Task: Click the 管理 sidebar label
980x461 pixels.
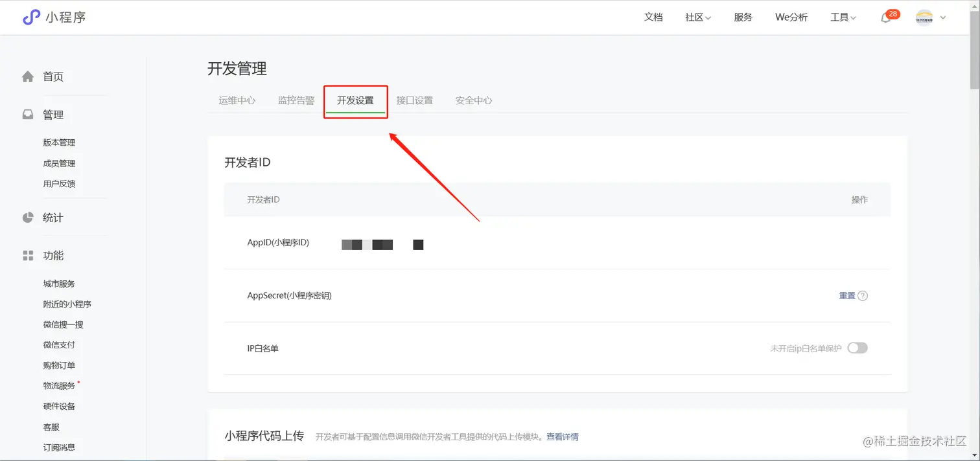Action: click(x=53, y=115)
